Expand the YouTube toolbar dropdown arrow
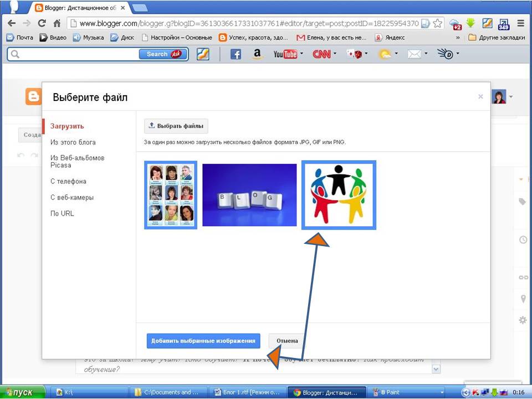 click(x=301, y=53)
